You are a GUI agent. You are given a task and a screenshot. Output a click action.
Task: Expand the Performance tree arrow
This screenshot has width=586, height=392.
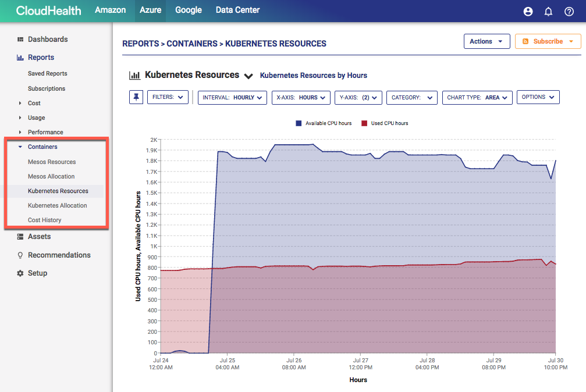pos(20,132)
